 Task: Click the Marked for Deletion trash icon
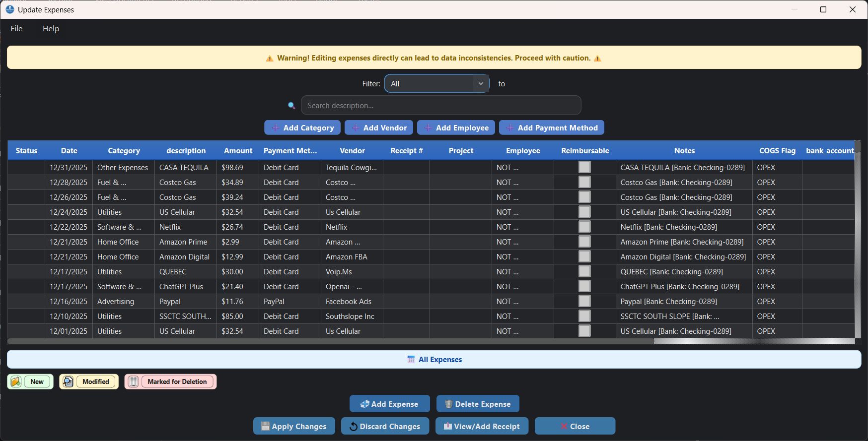(x=134, y=381)
